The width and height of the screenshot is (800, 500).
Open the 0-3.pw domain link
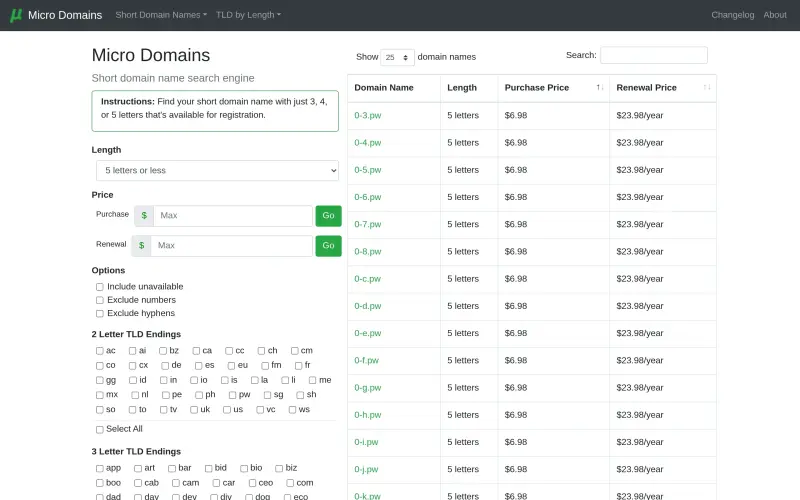(368, 116)
